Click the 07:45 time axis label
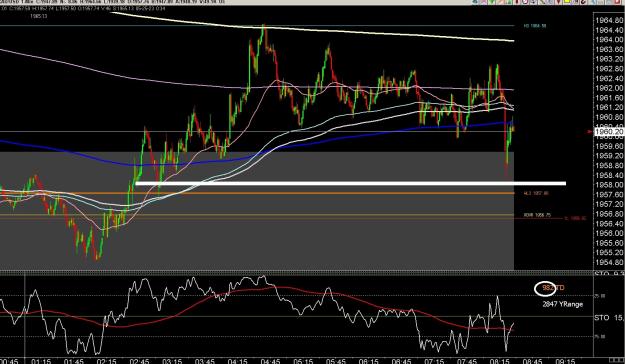The image size is (625, 364). point(466,361)
